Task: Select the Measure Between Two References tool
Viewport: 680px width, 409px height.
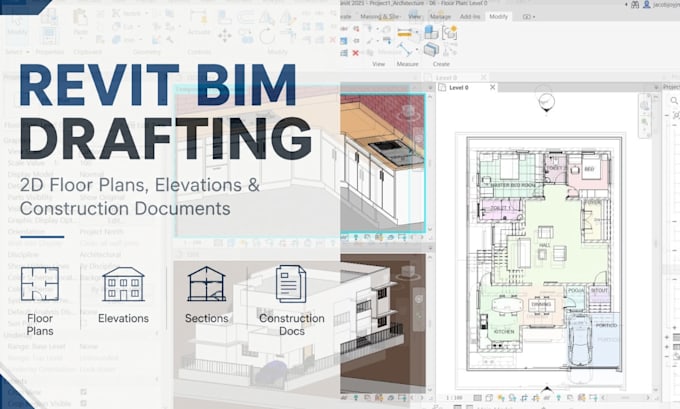Action: (404, 49)
